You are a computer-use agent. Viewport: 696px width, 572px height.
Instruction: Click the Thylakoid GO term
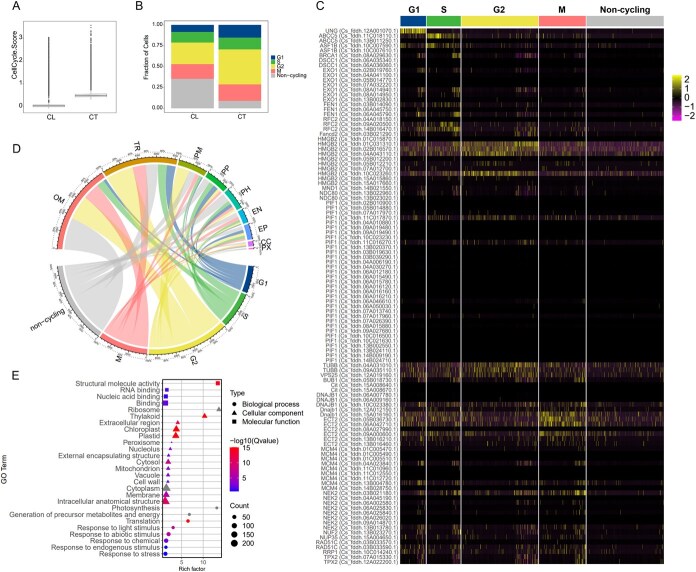(x=146, y=416)
